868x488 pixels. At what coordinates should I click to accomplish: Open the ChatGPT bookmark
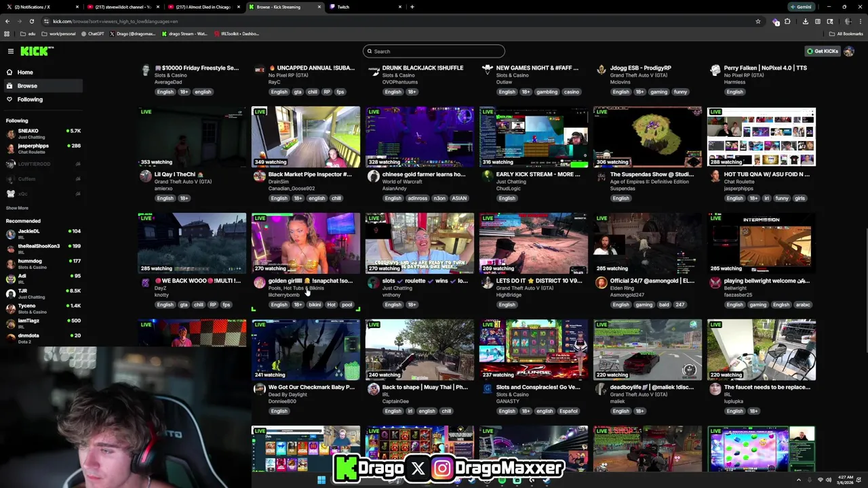tap(92, 34)
